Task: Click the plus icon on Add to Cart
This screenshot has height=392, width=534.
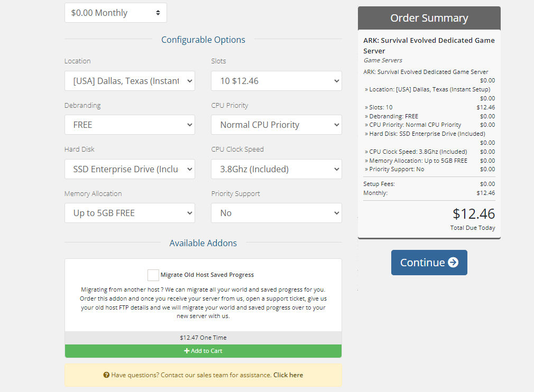Action: click(x=187, y=351)
